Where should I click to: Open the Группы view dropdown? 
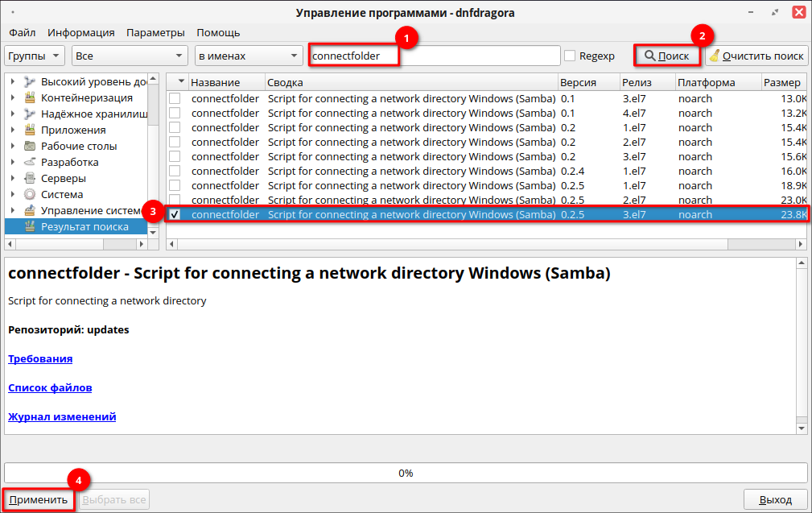[35, 56]
